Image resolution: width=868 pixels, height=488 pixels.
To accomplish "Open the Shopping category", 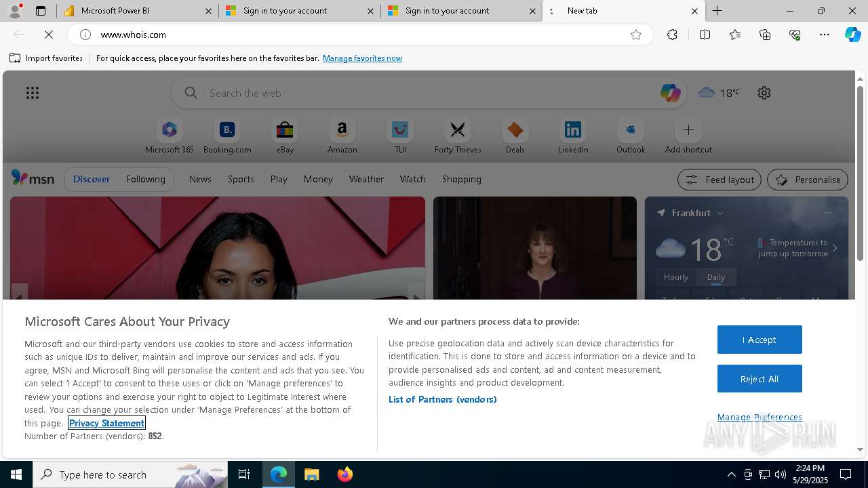I will (x=462, y=179).
